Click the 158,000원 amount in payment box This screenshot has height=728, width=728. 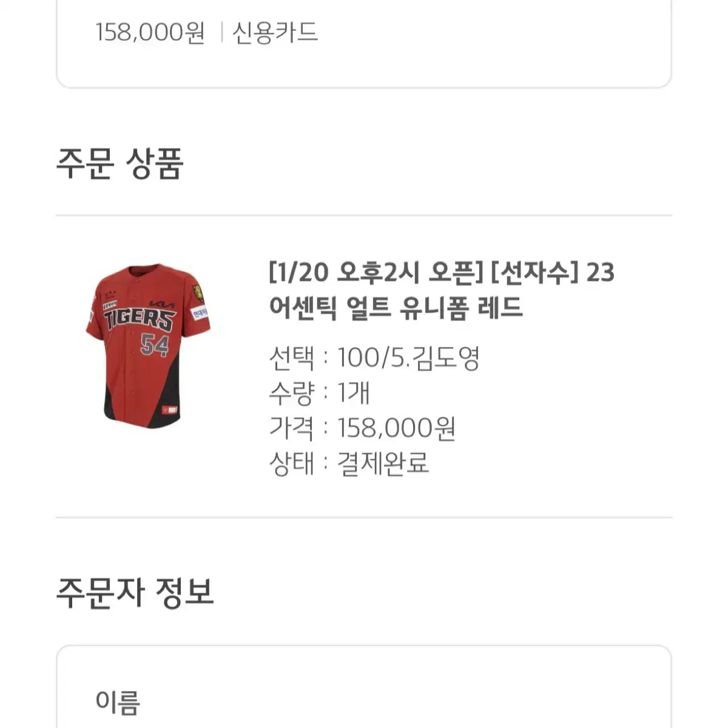click(150, 32)
